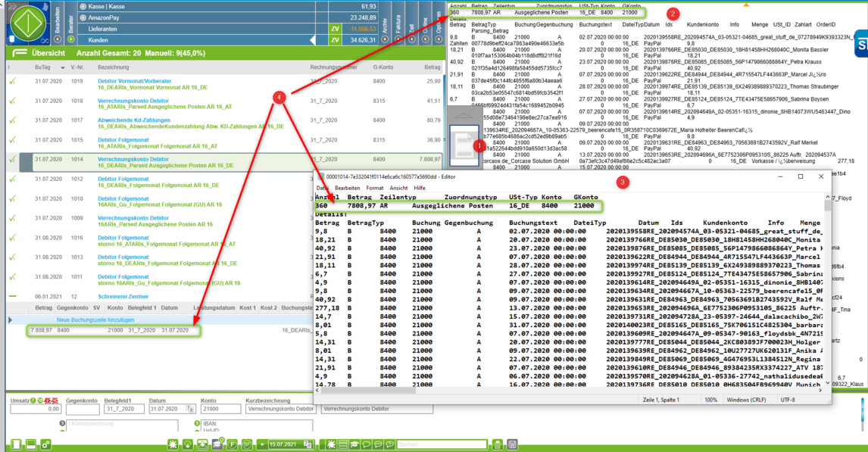Click the sun icon right of the date field
Screen dimensions: 868x452
tap(331, 444)
